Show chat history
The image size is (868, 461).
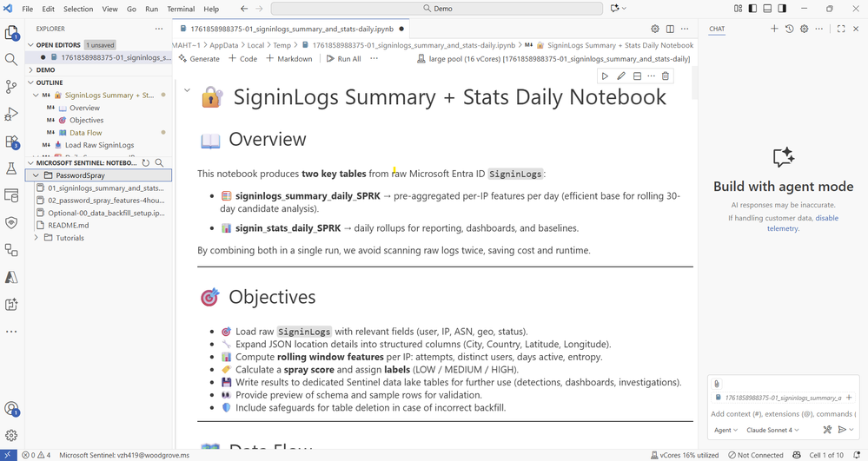(790, 29)
